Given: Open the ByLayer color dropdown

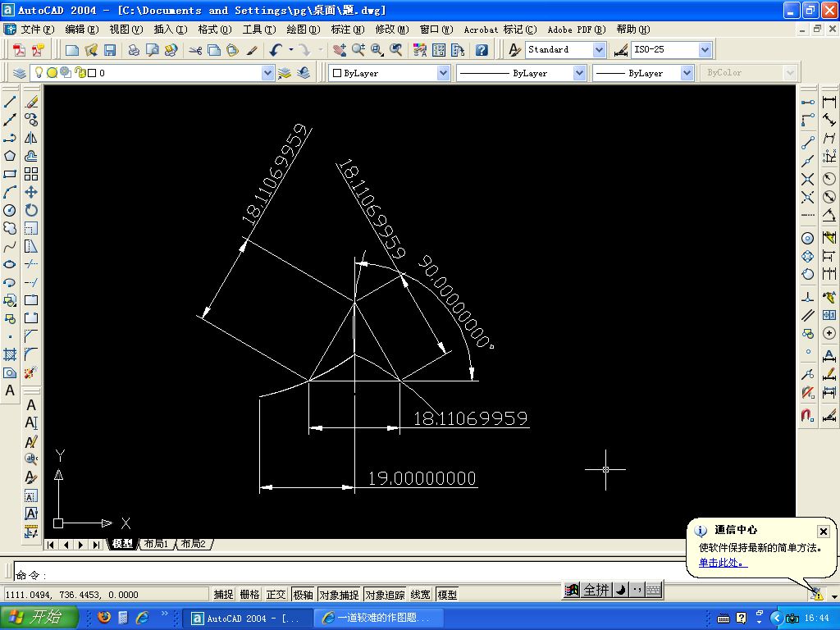Looking at the screenshot, I should point(443,73).
